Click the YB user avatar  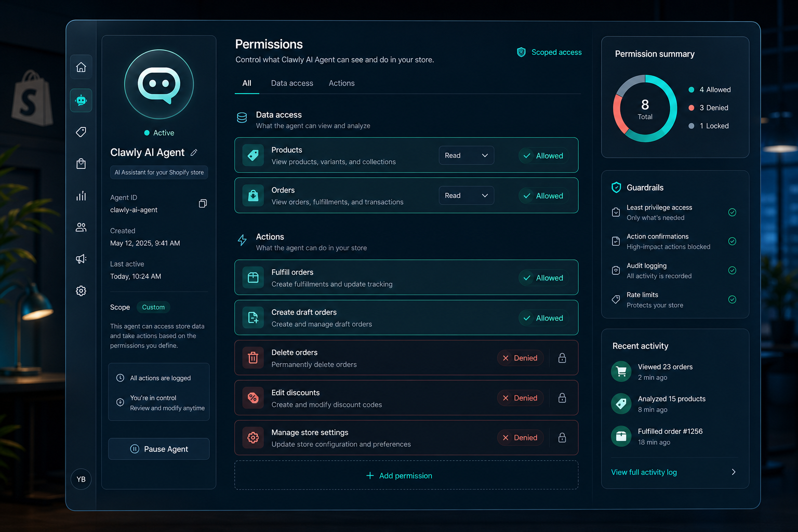81,479
